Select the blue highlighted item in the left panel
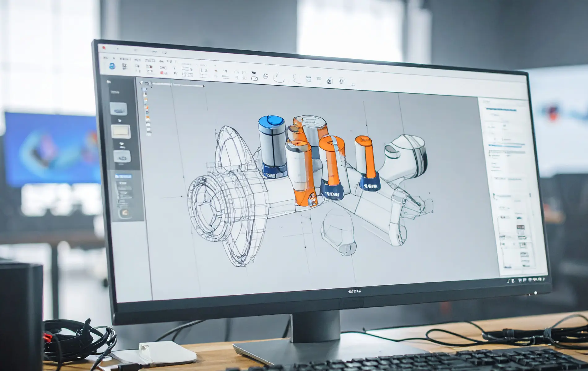 [123, 176]
